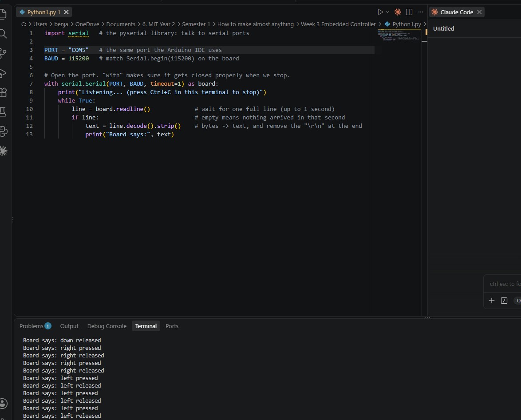Select the Python1.py editor tab
521x420 pixels.
pos(44,12)
